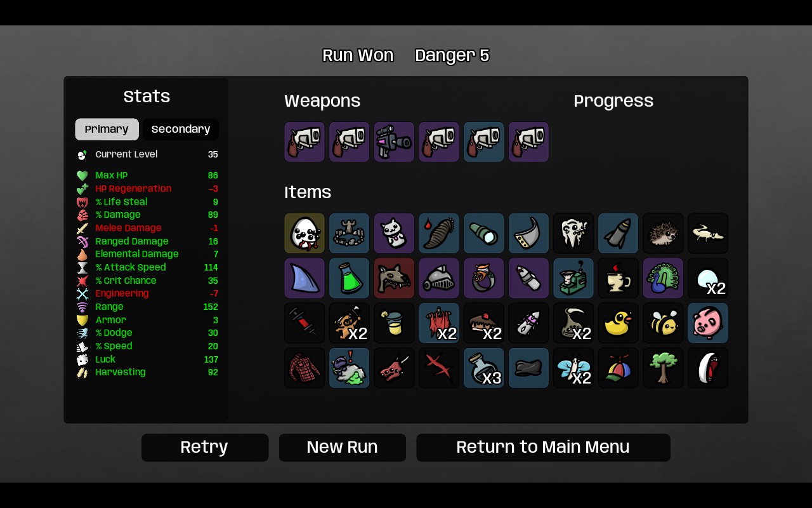Viewport: 812px width, 508px height.
Task: Return to Main Menu
Action: [x=543, y=448]
